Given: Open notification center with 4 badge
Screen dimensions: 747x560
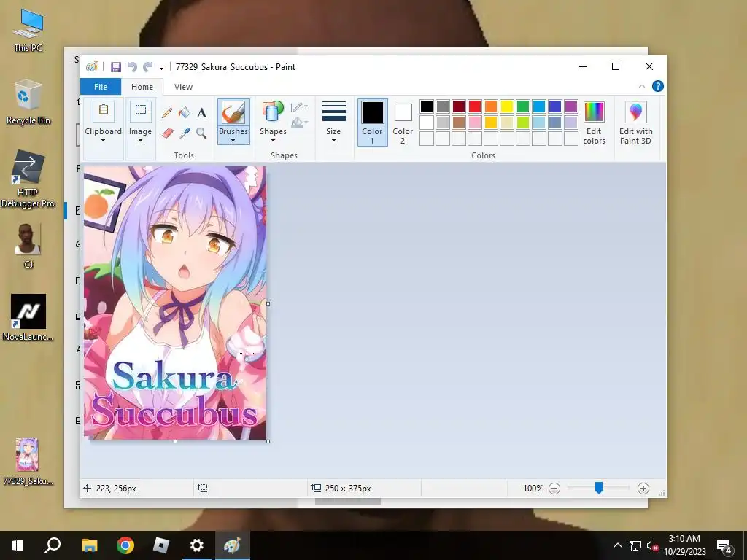Looking at the screenshot, I should click(724, 546).
